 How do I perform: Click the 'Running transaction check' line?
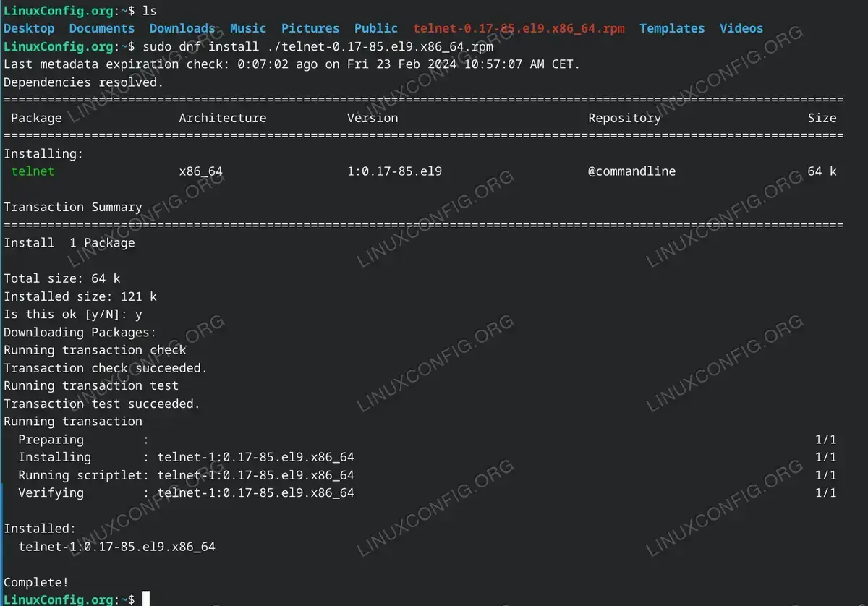pyautogui.click(x=95, y=350)
